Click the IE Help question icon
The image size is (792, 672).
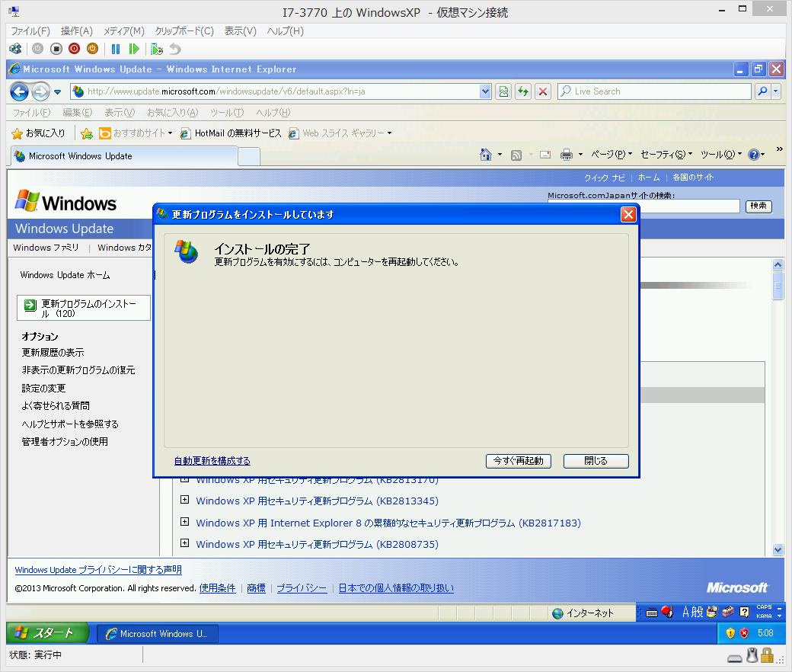click(754, 155)
